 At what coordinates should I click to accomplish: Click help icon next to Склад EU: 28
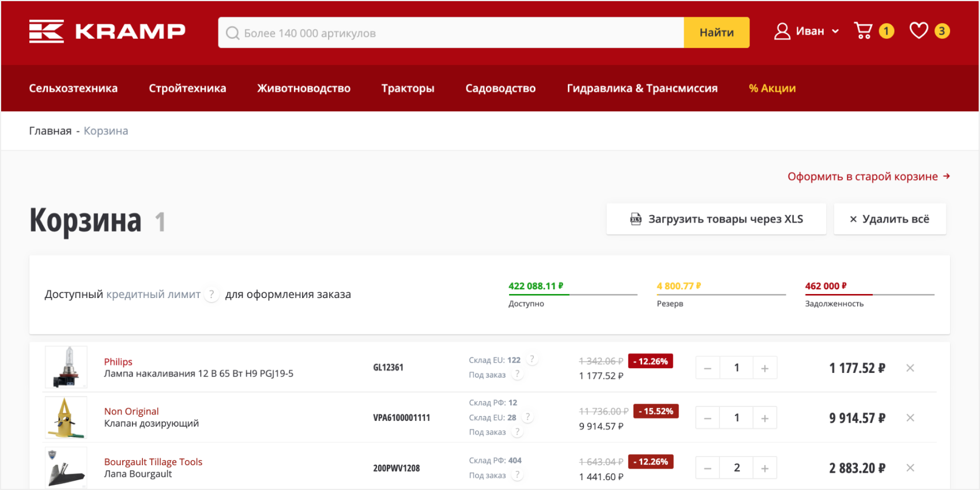point(527,417)
